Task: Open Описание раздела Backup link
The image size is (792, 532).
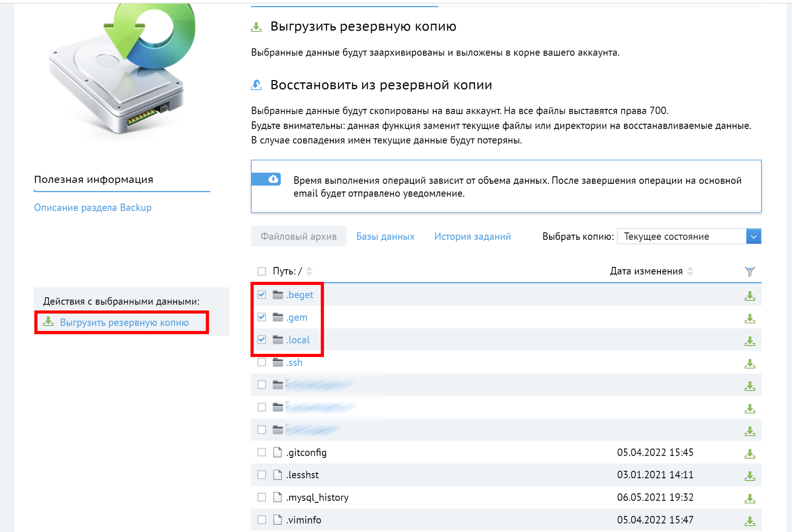Action: pos(93,208)
